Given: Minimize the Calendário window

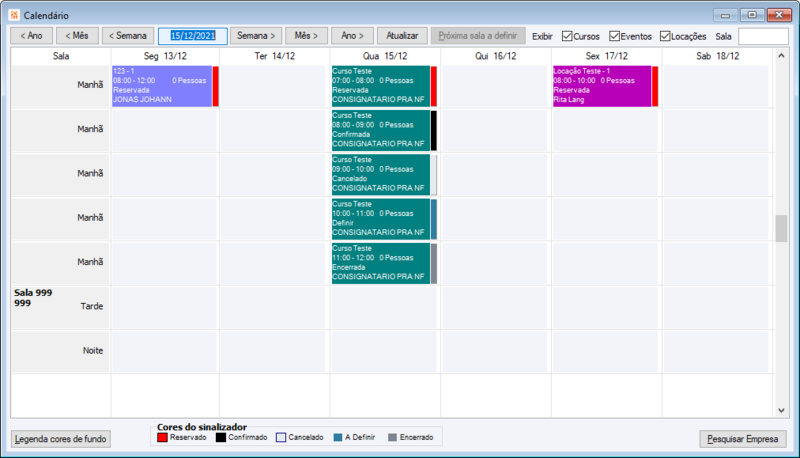Looking at the screenshot, I should pyautogui.click(x=725, y=15).
